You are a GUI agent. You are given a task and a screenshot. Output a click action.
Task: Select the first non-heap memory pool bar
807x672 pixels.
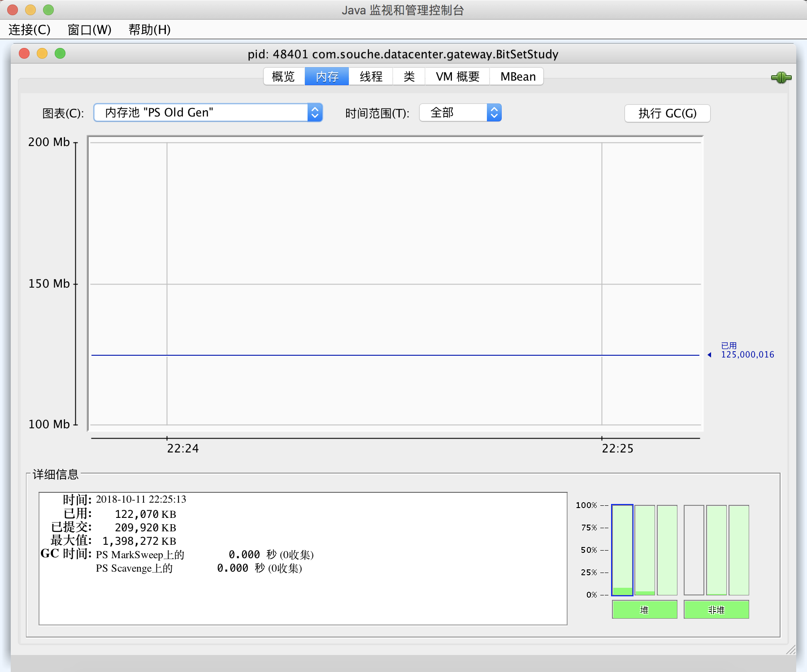pyautogui.click(x=694, y=550)
